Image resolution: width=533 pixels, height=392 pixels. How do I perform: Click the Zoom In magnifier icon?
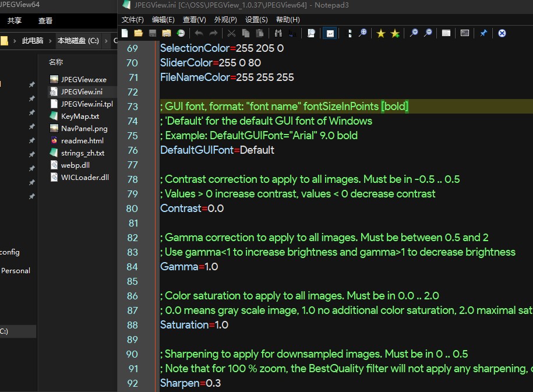[x=414, y=33]
